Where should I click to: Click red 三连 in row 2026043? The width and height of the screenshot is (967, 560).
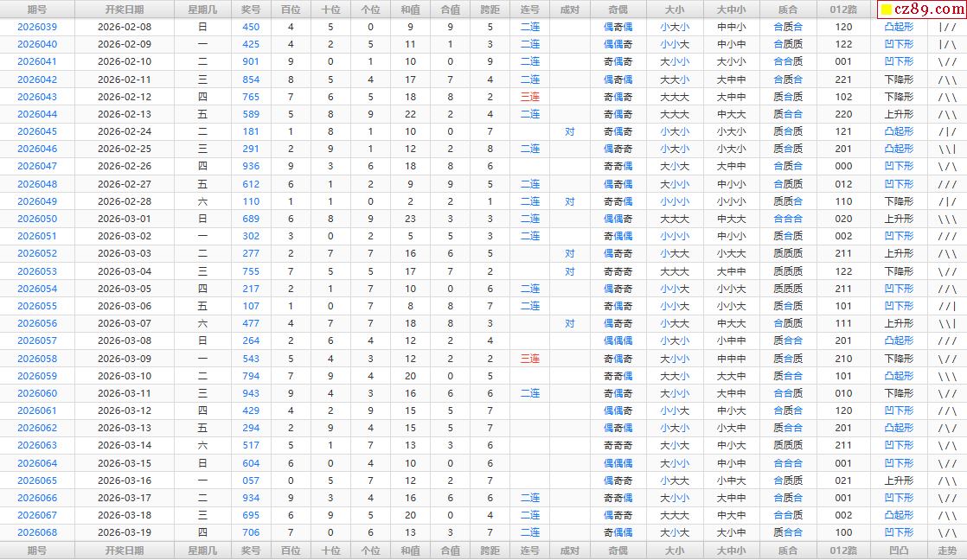[x=530, y=97]
